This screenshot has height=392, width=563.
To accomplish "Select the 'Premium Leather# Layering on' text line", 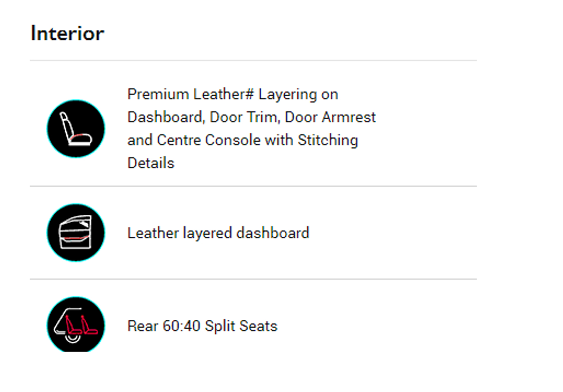I will click(232, 94).
